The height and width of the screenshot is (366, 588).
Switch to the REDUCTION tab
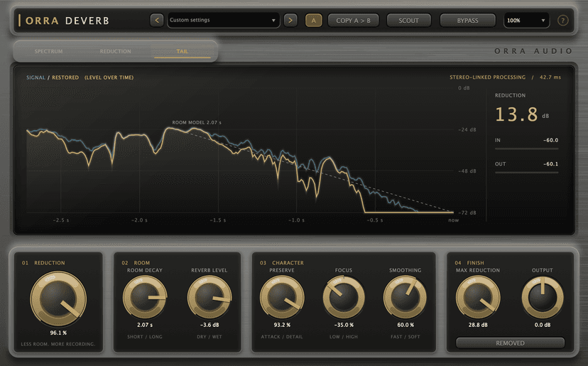116,51
